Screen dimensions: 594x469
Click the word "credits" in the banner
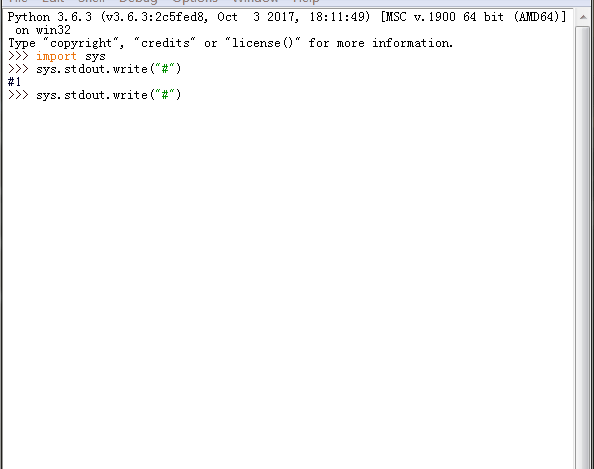tap(165, 43)
